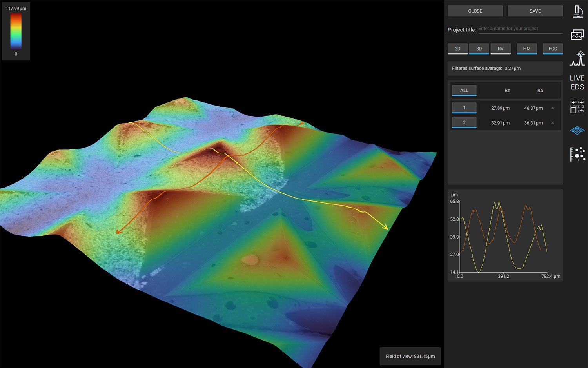
Task: Open the microscope imaging icon
Action: [577, 11]
